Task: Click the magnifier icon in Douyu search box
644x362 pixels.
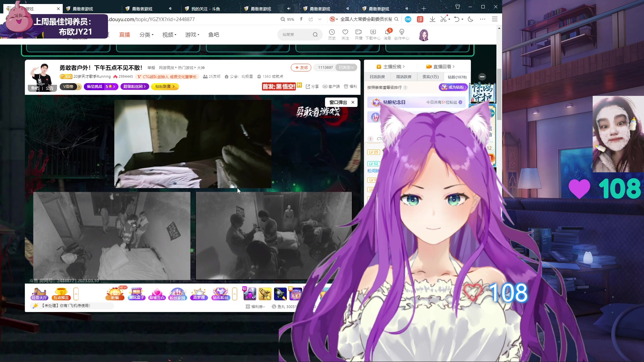Action: coord(315,35)
